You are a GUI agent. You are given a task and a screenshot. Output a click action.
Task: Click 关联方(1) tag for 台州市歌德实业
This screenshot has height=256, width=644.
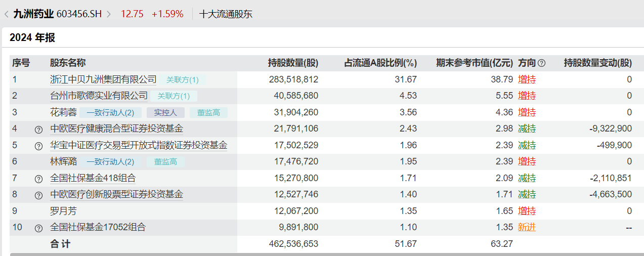point(174,96)
